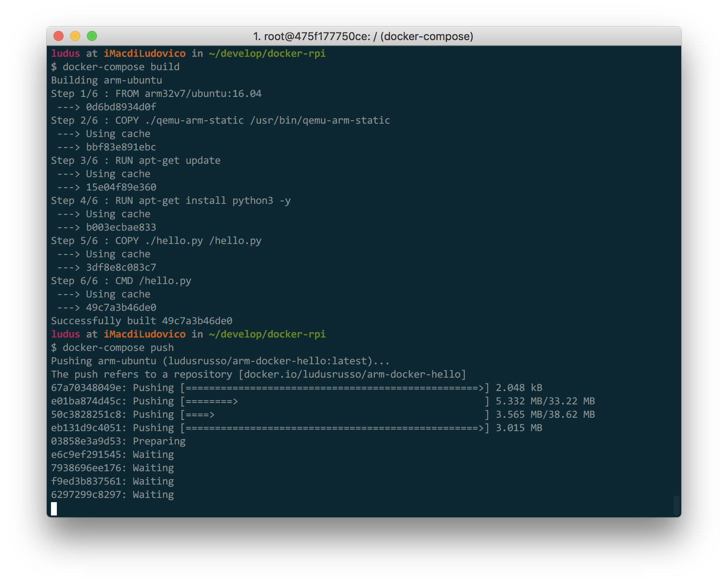Click the repository name 'docker.io/ludusrusso/arm-docker-hello'
The width and height of the screenshot is (728, 584).
click(x=352, y=374)
